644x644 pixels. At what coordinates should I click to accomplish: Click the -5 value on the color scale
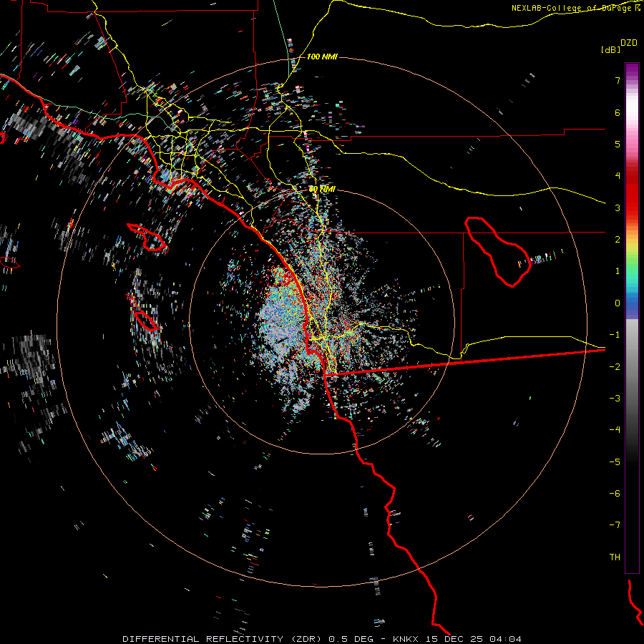(615, 462)
